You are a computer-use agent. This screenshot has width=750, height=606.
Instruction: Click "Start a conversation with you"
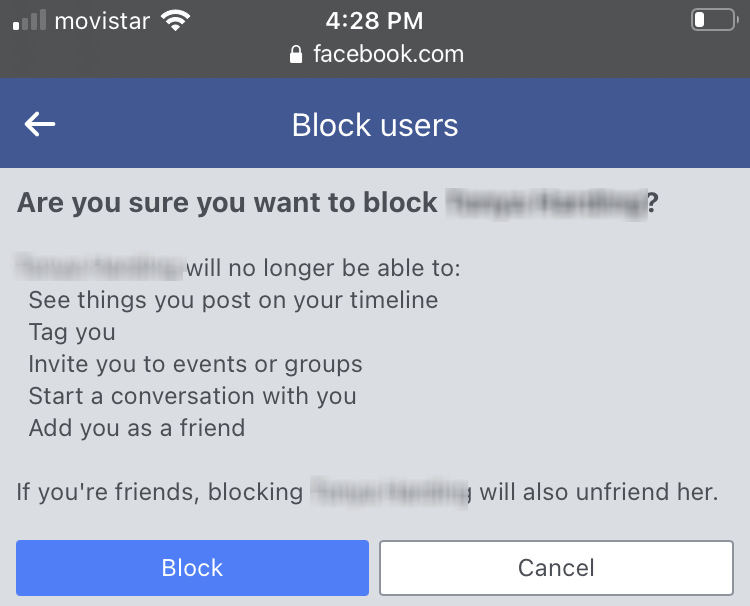click(x=192, y=396)
